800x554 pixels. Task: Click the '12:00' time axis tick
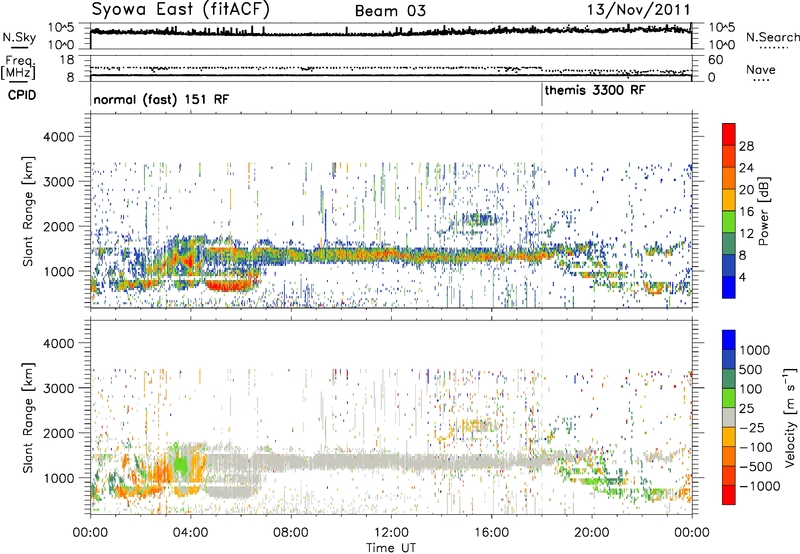point(391,533)
